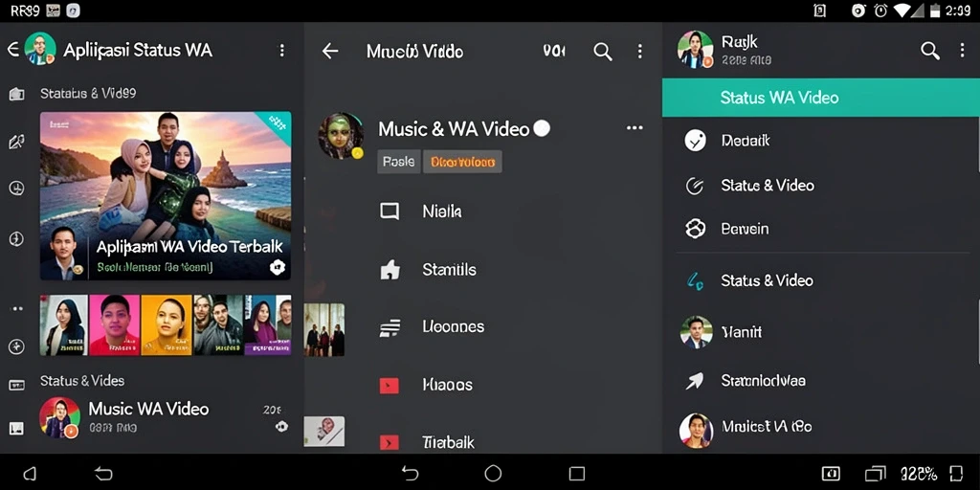
Task: Open yellow background face thumbnail
Action: 167,325
